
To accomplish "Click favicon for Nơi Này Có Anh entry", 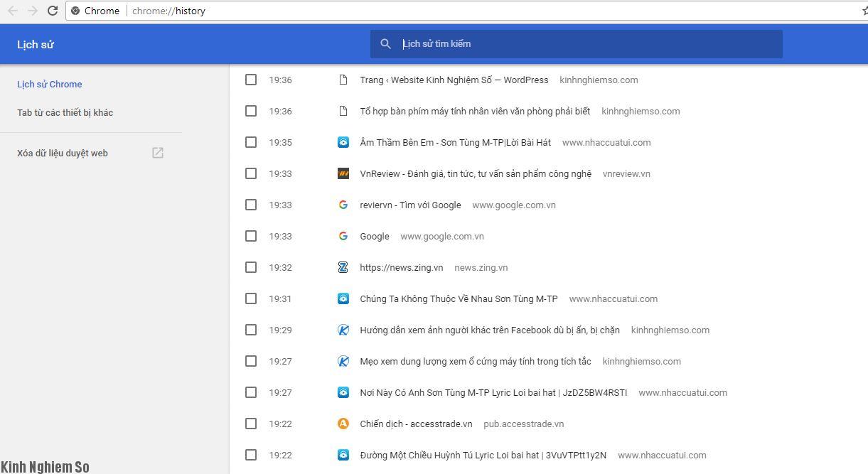I will 343,392.
